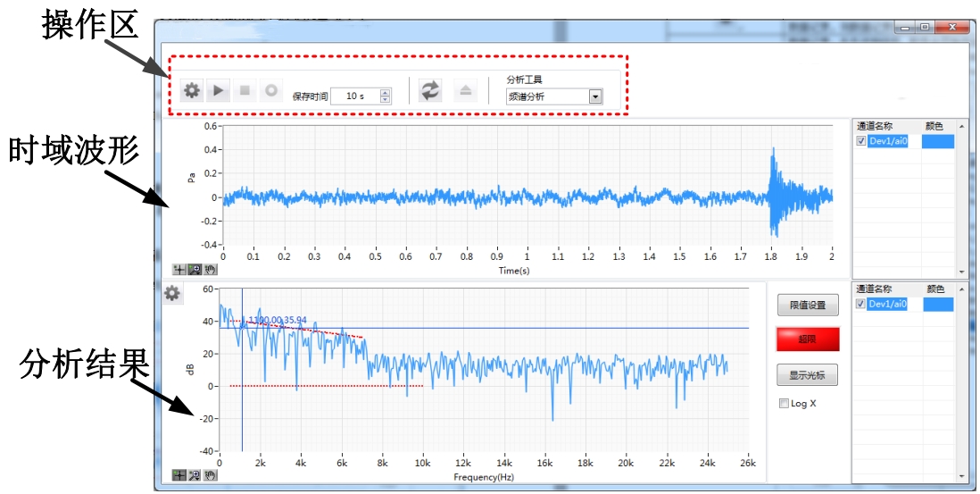The height and width of the screenshot is (494, 980).
Task: Click the 保存时间 input field showing 10 s
Action: [x=355, y=96]
